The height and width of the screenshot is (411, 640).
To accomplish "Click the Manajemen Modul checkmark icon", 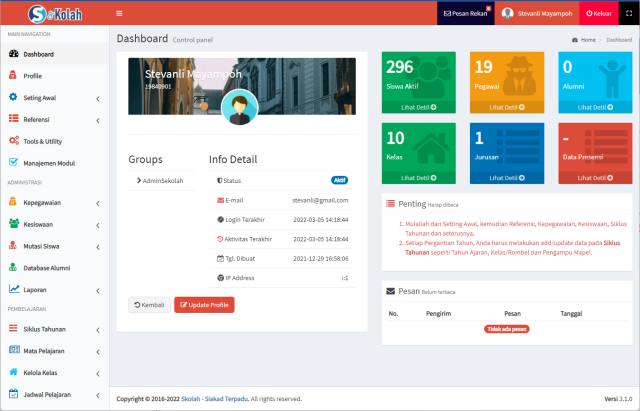I will 13,163.
